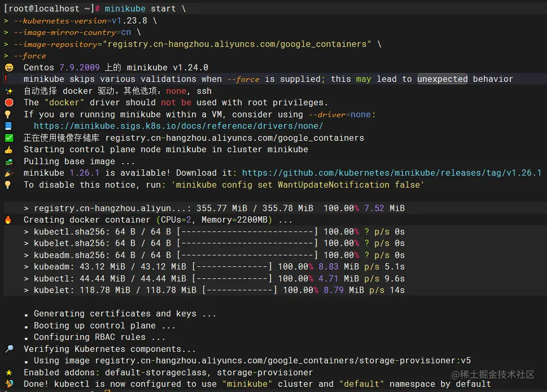The height and width of the screenshot is (392, 547).
Task: Click the '--driver=none:' suggestion text
Action: pyautogui.click(x=342, y=114)
